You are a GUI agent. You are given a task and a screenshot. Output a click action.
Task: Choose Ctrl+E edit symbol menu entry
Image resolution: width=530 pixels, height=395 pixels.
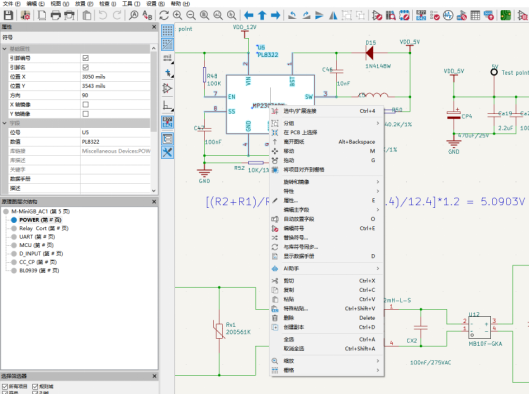(x=327, y=228)
